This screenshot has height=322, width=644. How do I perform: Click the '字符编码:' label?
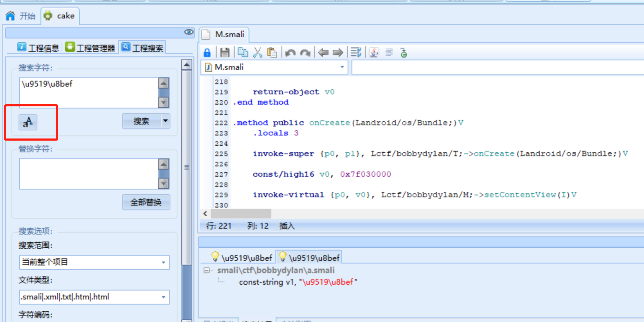[x=36, y=315]
